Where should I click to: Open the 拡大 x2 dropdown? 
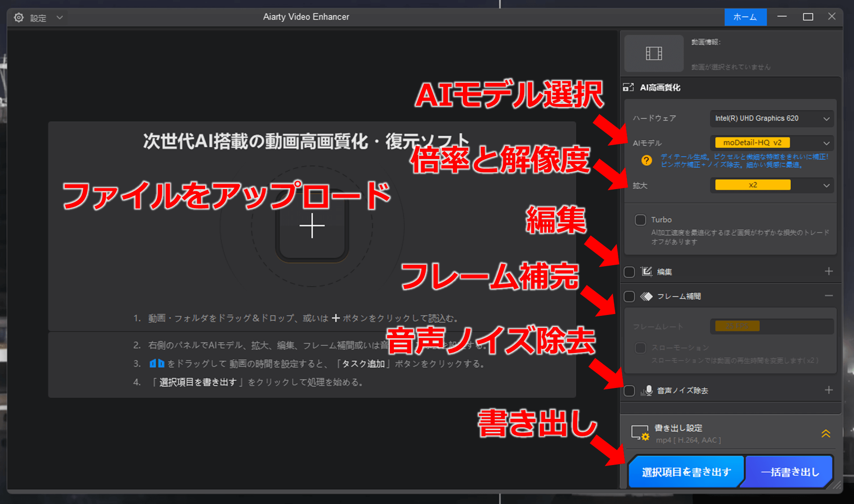coord(772,185)
